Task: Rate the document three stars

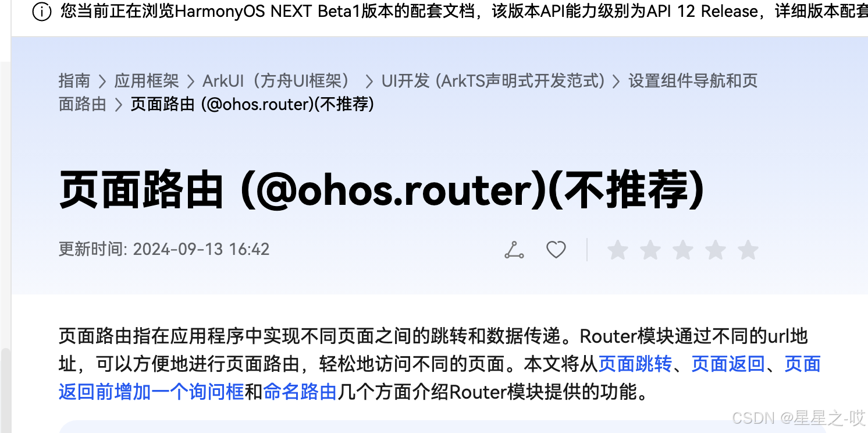Action: [x=683, y=250]
